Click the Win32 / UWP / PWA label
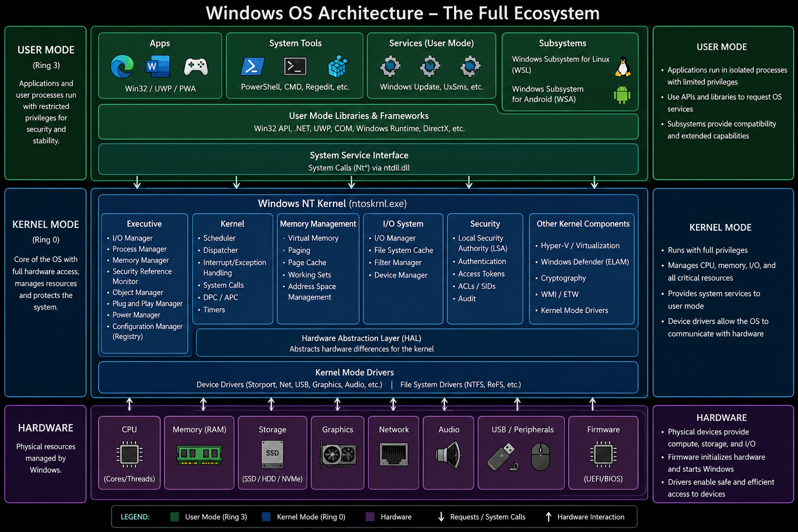798x532 pixels. click(x=160, y=89)
